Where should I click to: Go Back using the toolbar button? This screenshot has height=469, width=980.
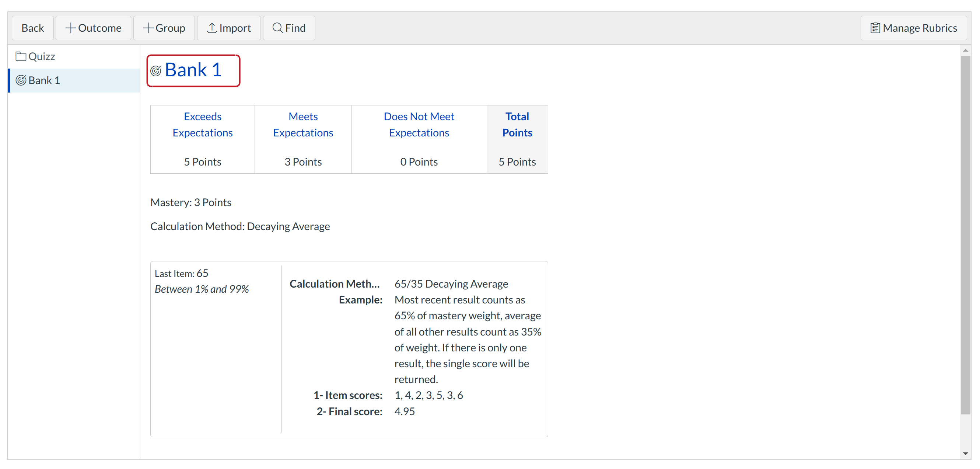pyautogui.click(x=33, y=28)
